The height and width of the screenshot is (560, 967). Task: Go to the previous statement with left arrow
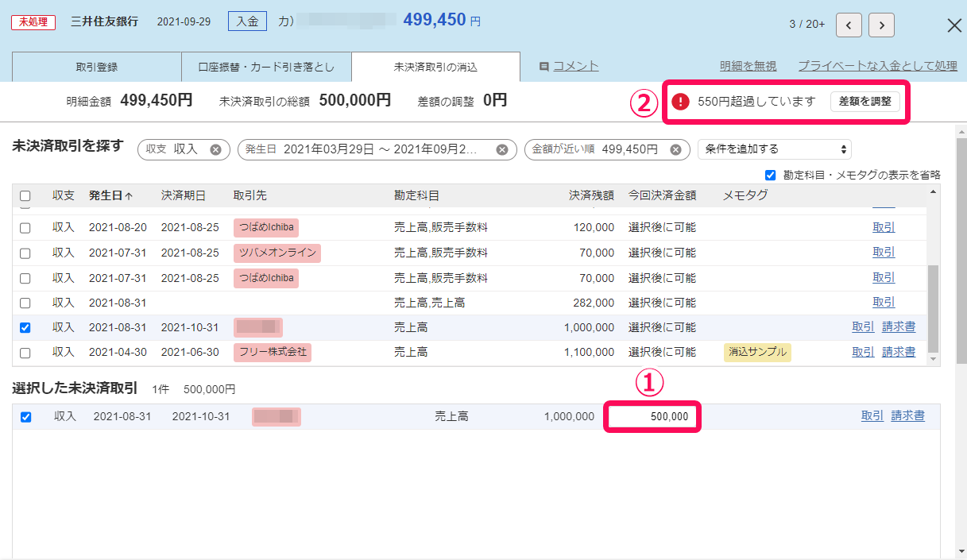click(849, 25)
